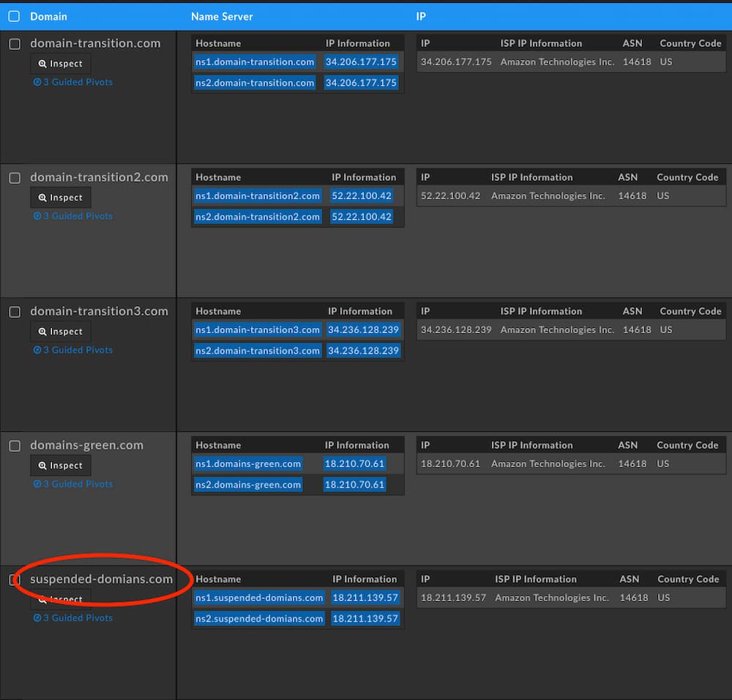Pivot on 34.236.128.239 beside ns2.domain-transition3.com
Viewport: 732px width, 700px height.
point(364,351)
